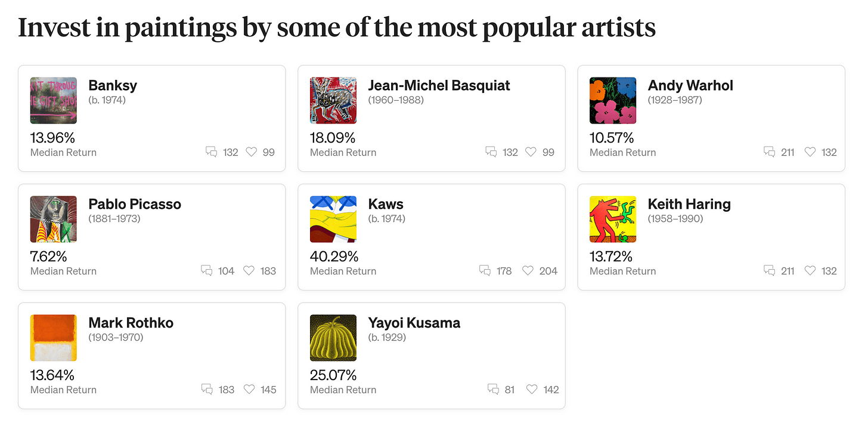868x429 pixels.
Task: Select the Yayoi Kusama pumpkin thumbnail
Action: [x=333, y=338]
